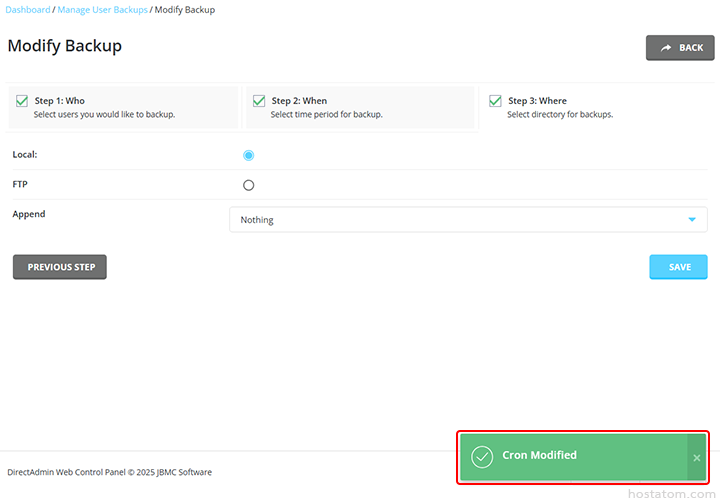
Task: Select the FTP radio button
Action: (248, 185)
